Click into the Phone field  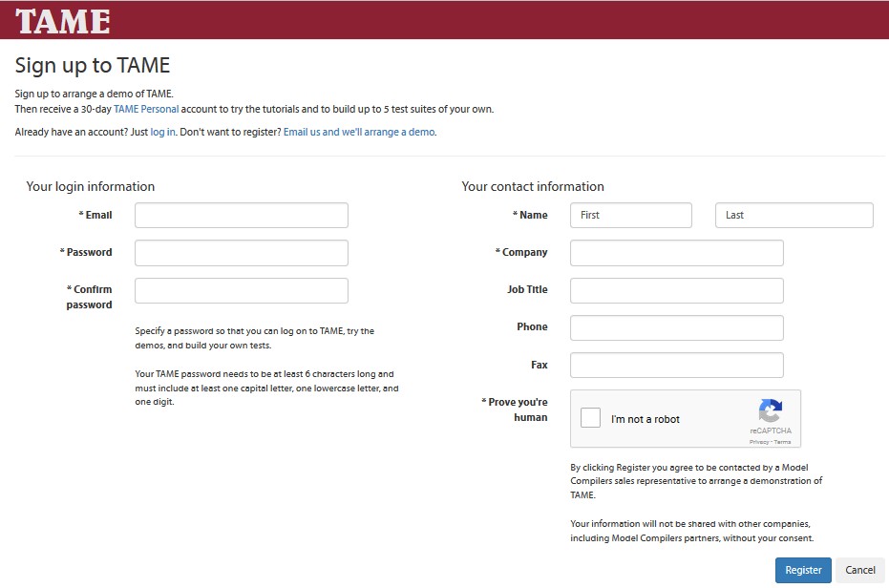point(677,327)
